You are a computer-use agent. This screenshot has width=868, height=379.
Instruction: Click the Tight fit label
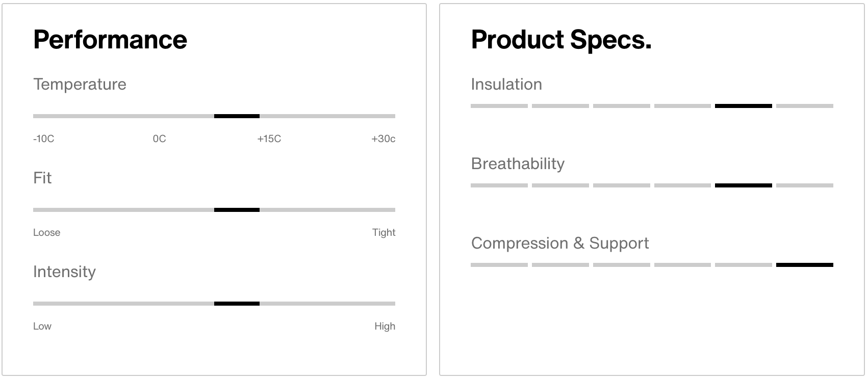coord(384,232)
